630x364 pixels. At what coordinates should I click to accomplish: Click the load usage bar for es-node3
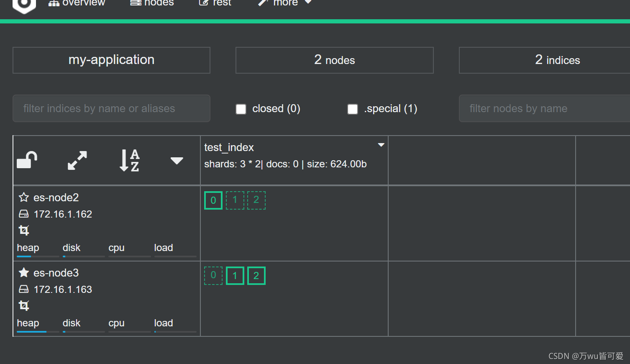click(x=175, y=331)
